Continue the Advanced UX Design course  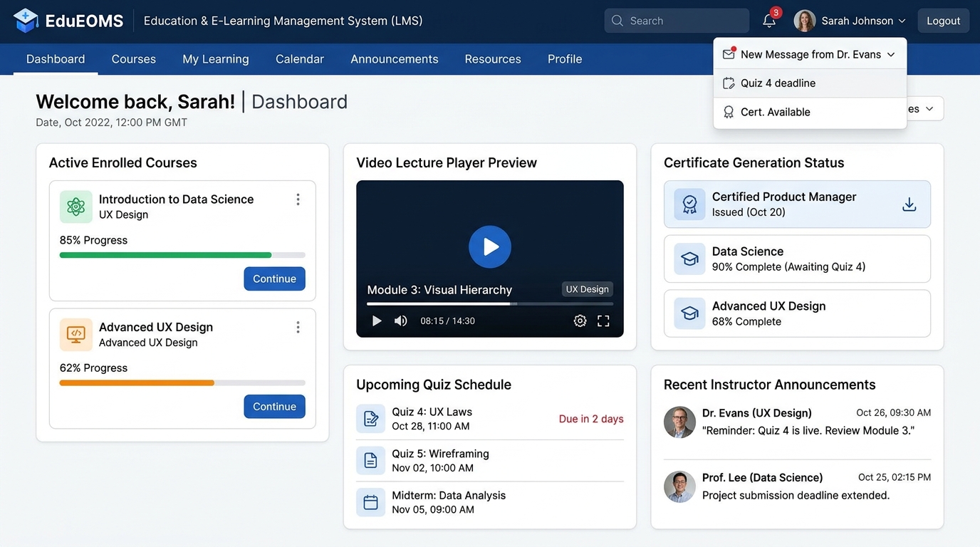[274, 406]
